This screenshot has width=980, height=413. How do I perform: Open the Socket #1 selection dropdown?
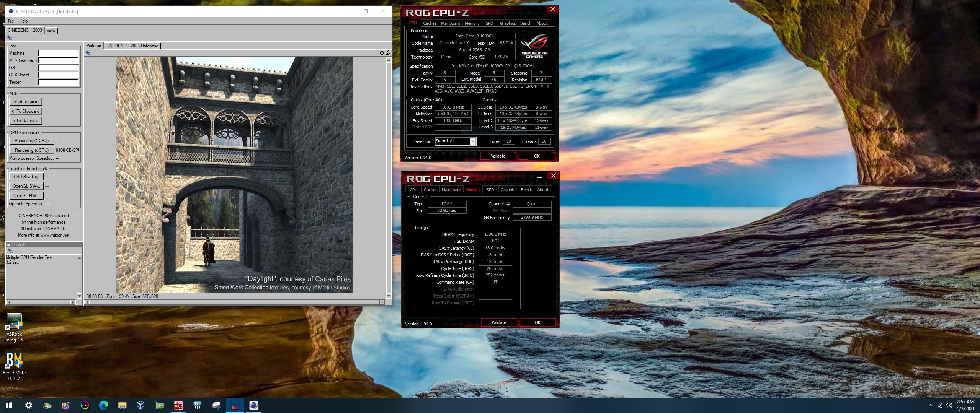(456, 141)
